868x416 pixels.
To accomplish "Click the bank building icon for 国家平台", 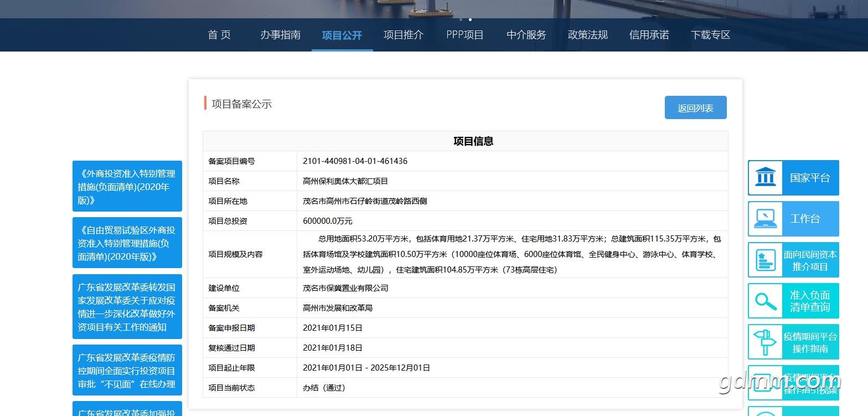I will coord(765,178).
